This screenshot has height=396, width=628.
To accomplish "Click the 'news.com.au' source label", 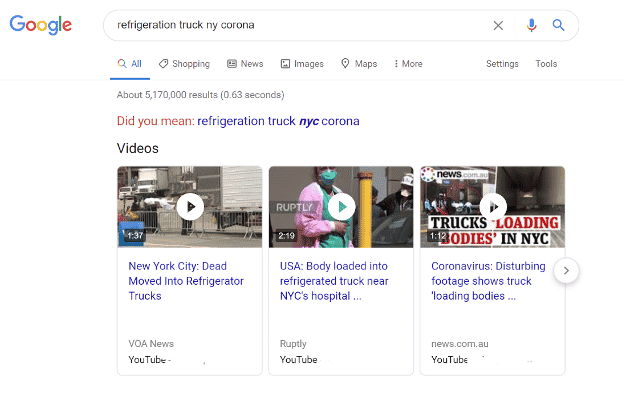I will coord(460,344).
